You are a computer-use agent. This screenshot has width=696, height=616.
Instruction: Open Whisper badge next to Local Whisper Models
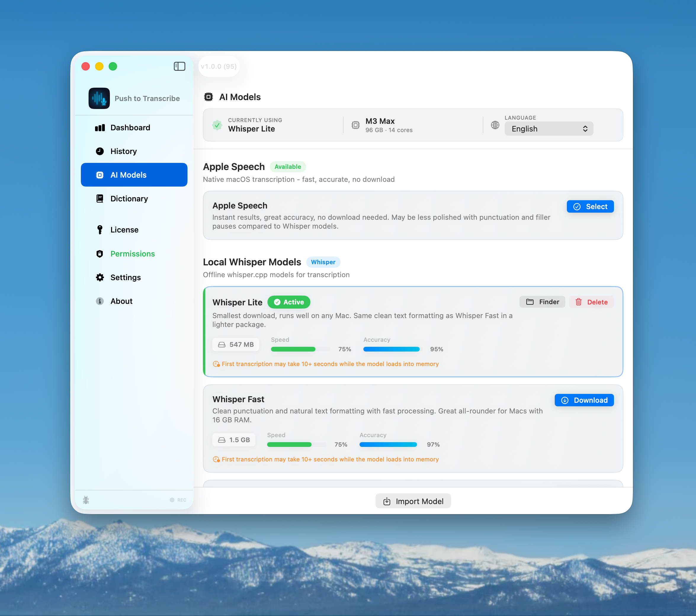click(x=323, y=262)
